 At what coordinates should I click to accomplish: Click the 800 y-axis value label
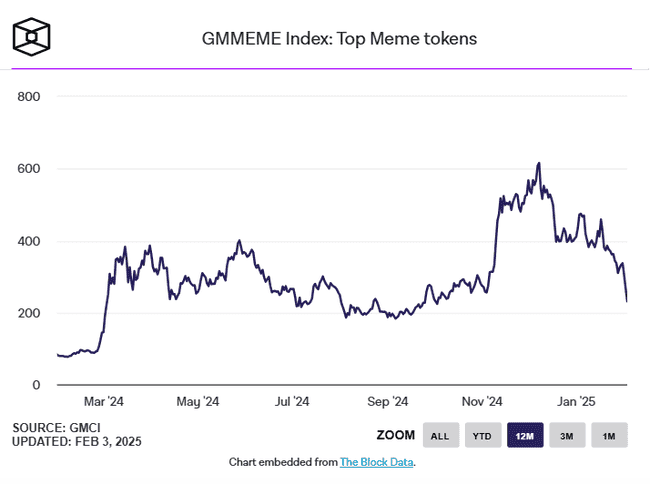click(x=27, y=97)
